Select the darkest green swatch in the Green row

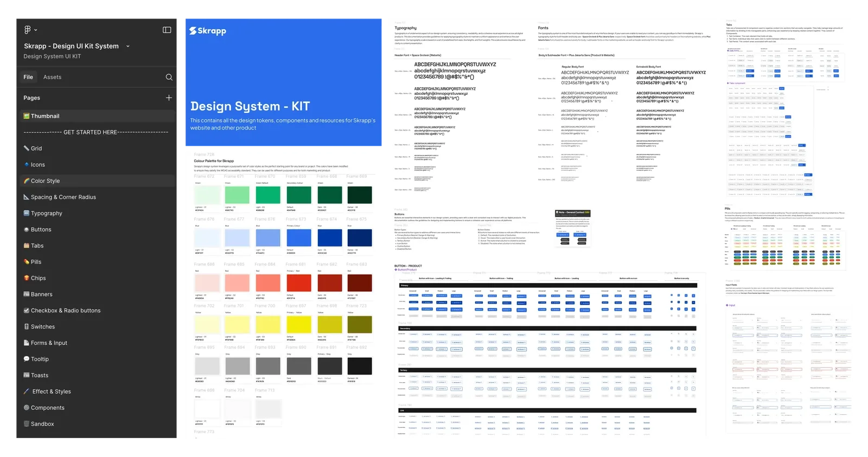360,195
